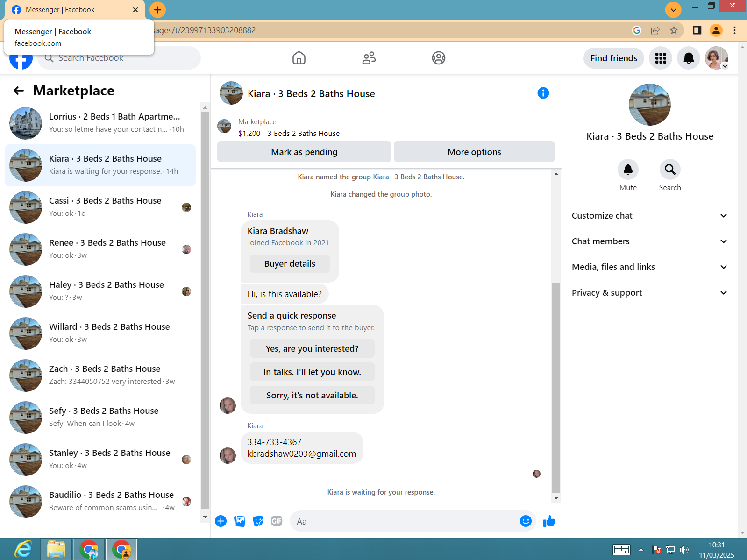Open the Facebook menu grid icon
Viewport: 747px width, 560px height.
661,58
